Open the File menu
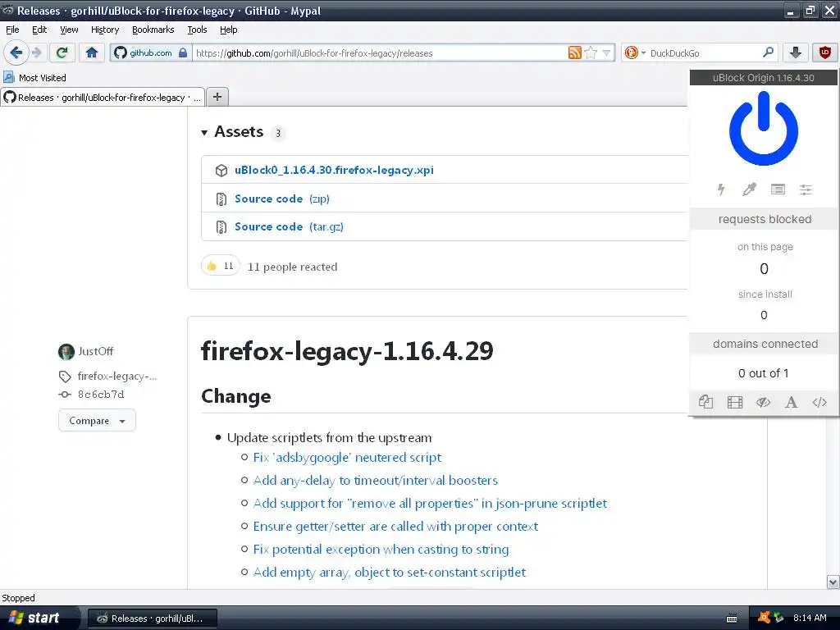 pos(12,30)
